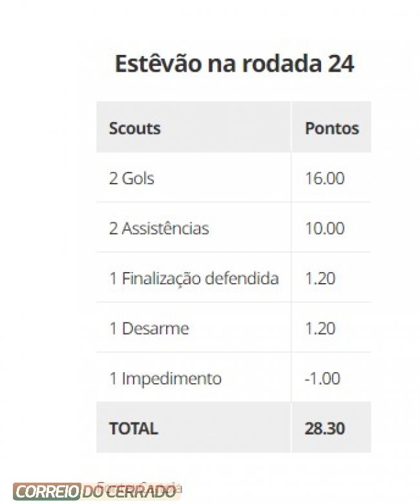Screen dimensions: 420x504
Task: Click the -1.00 points value
Action: (322, 378)
